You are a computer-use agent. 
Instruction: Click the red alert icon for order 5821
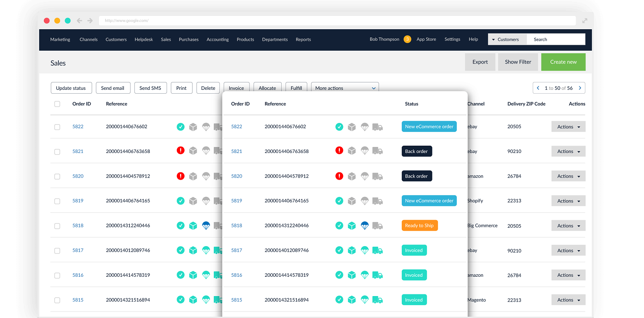point(339,151)
